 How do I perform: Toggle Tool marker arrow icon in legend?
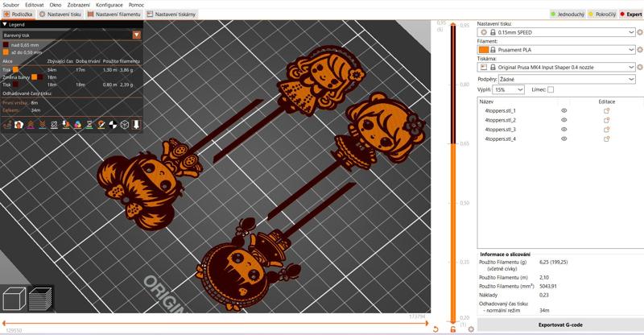(136, 125)
